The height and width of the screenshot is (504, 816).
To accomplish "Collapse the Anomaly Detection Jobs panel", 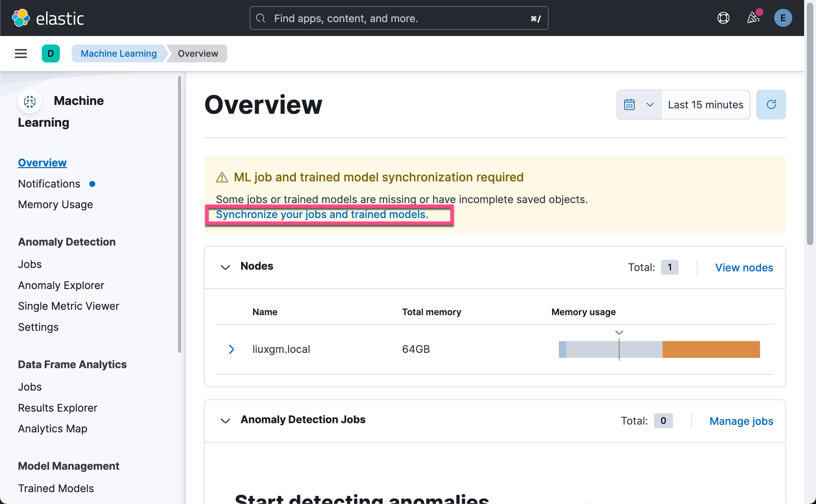I will (225, 420).
